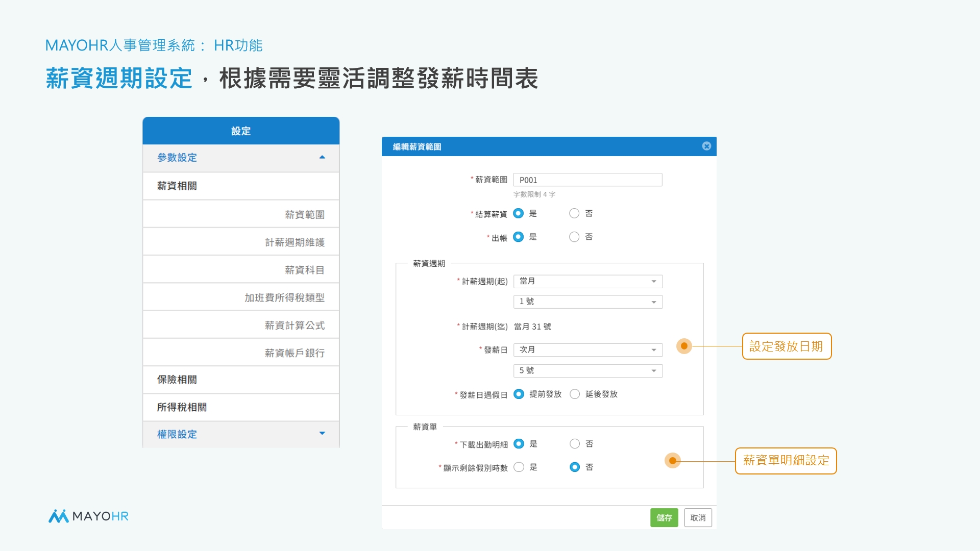The height and width of the screenshot is (551, 980).
Task: Collapse the 參數設定 section
Action: [241, 158]
